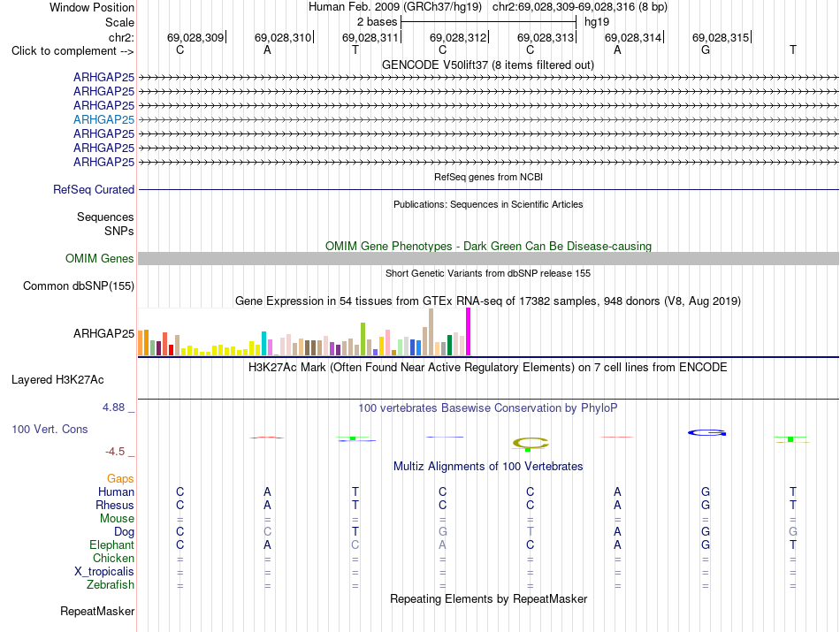Click the GTEx Gene Expression track title
Viewport: 840px width, 632px height.
(x=488, y=301)
